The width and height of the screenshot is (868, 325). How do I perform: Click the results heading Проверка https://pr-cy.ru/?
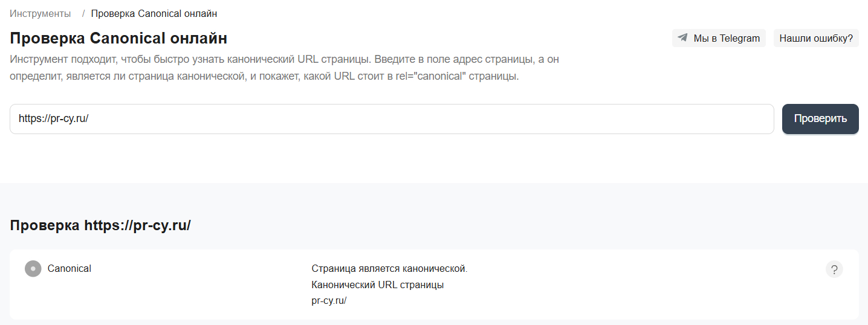pos(100,226)
